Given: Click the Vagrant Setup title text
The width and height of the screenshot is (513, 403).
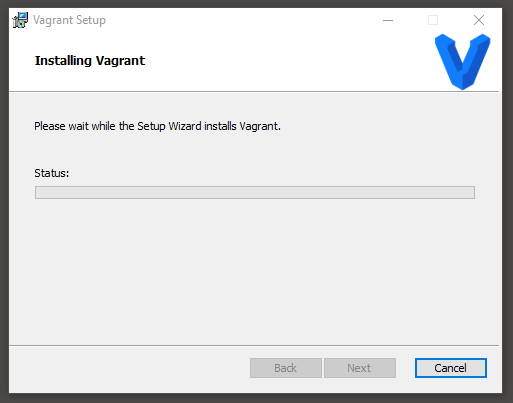Looking at the screenshot, I should 69,20.
